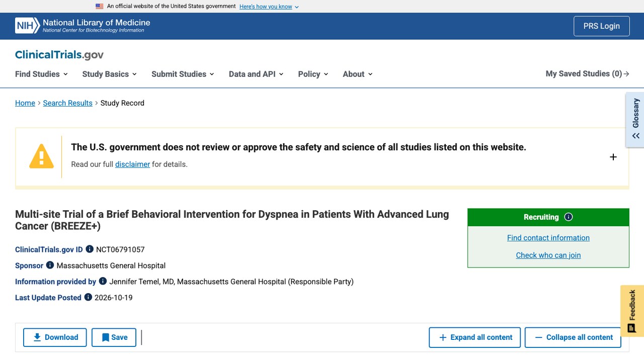Open the full disclaimer link

coord(132,164)
